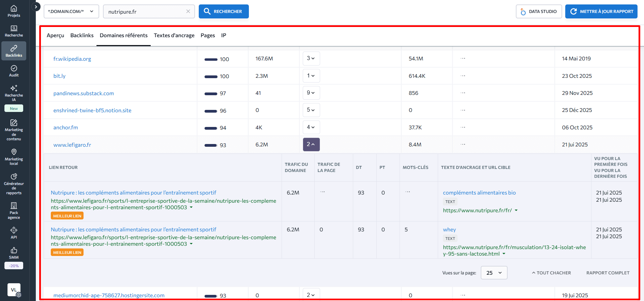Switch to the Pages tab

pos(208,35)
